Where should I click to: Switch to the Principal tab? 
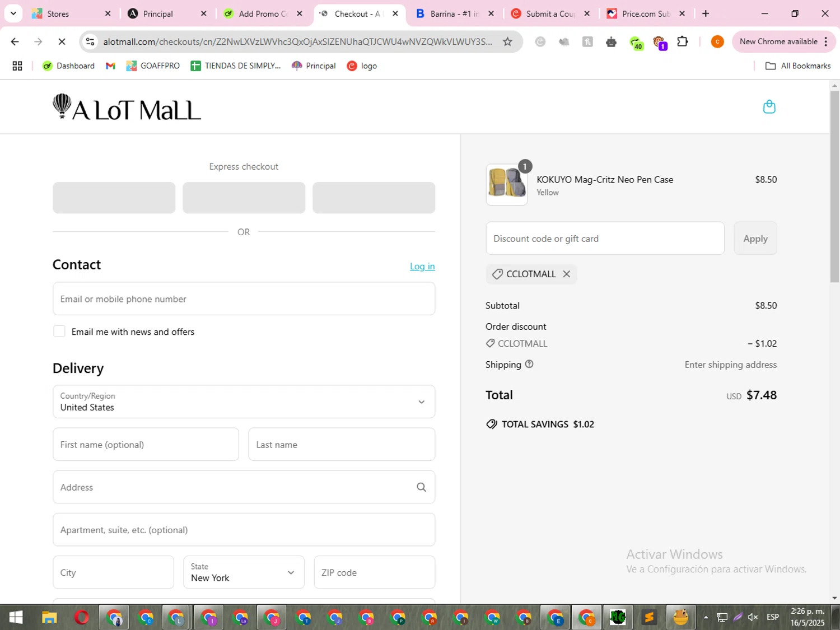click(x=166, y=13)
